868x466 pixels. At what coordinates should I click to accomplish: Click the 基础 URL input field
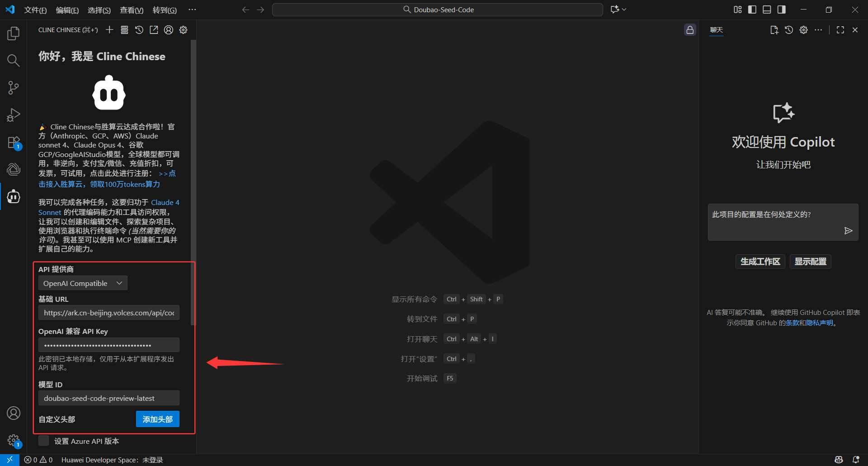coord(109,313)
